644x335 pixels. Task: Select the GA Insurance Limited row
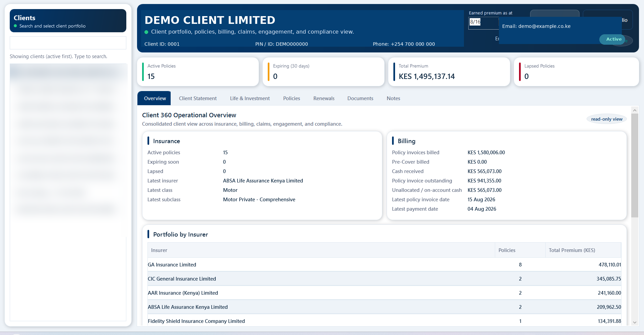point(384,265)
